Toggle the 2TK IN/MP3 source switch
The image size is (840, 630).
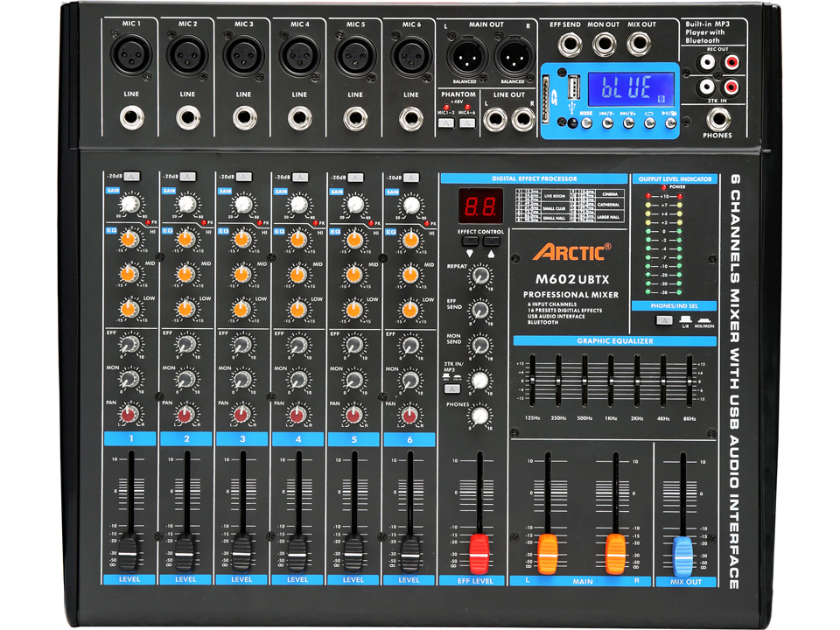coord(452,388)
